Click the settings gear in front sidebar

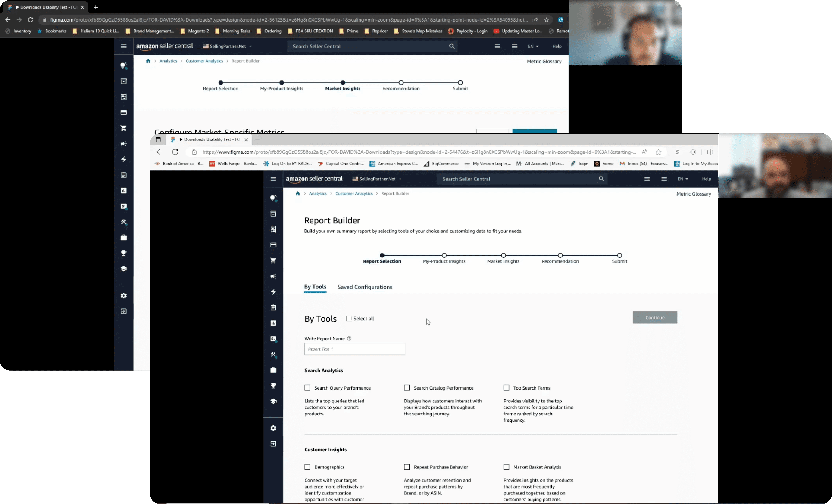click(273, 428)
